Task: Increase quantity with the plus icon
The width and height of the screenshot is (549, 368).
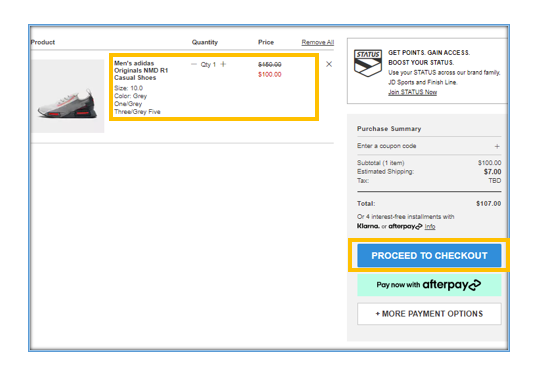Action: [223, 64]
